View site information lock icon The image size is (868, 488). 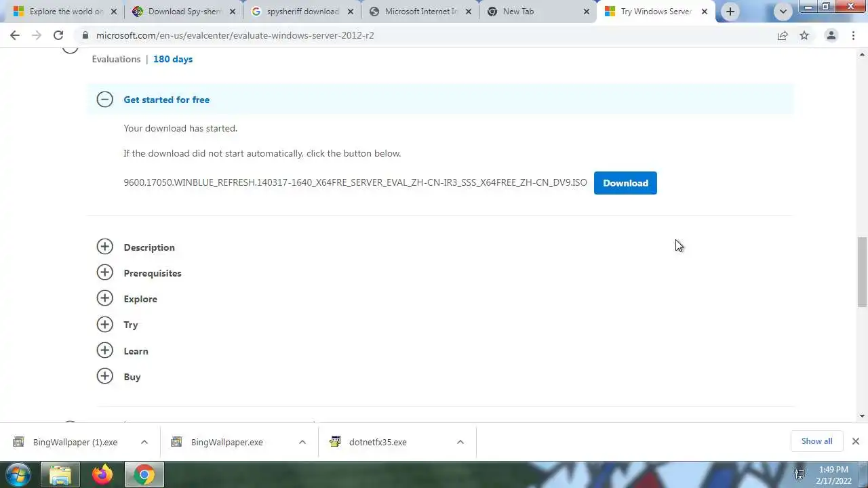(x=84, y=35)
